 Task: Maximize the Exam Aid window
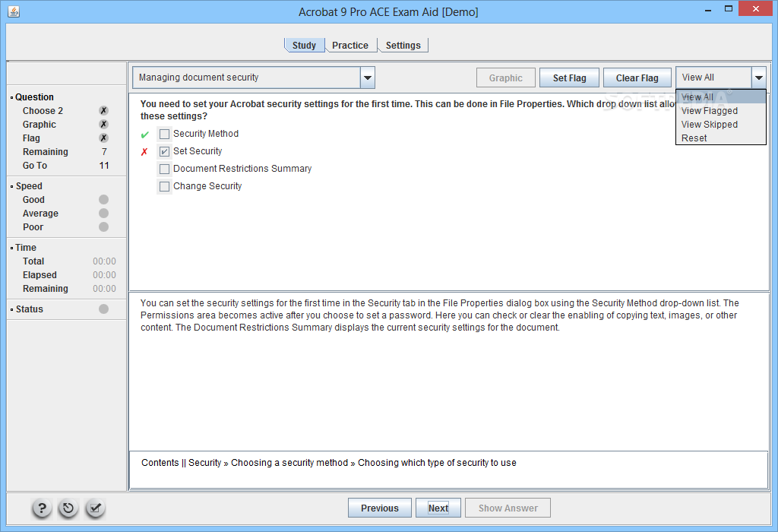point(729,9)
